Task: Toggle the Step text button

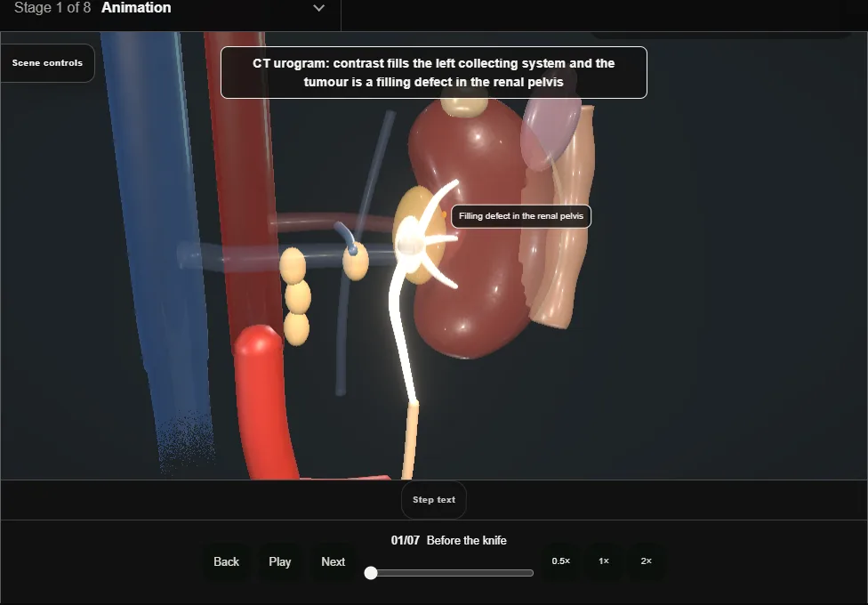Action: pos(434,500)
